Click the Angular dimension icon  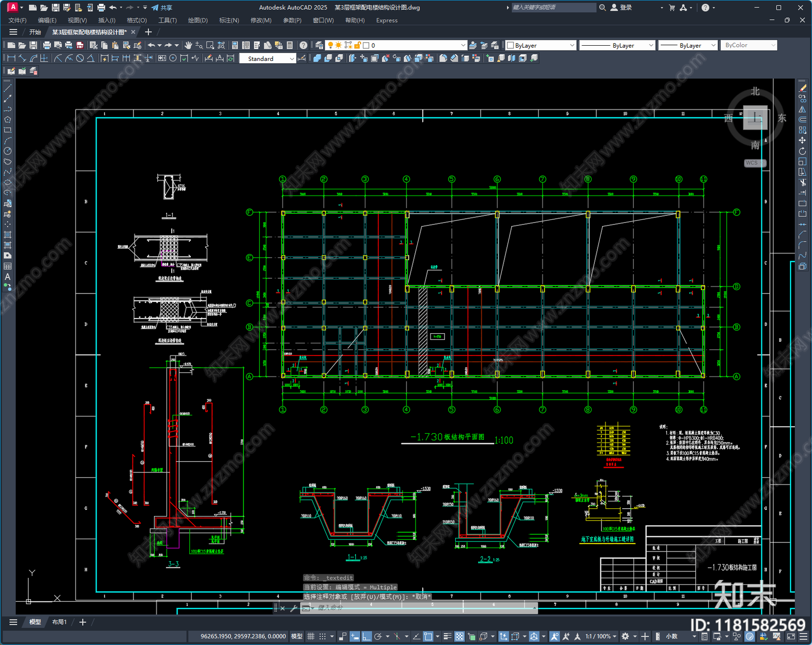90,58
